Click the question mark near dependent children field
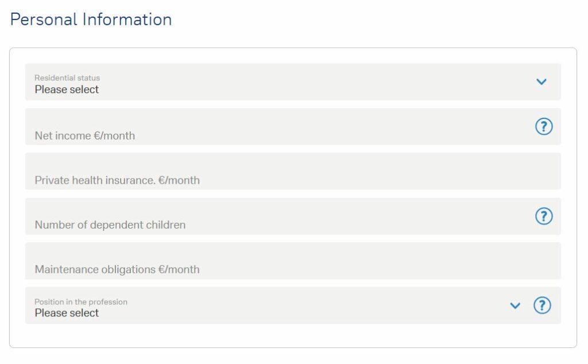 [543, 216]
